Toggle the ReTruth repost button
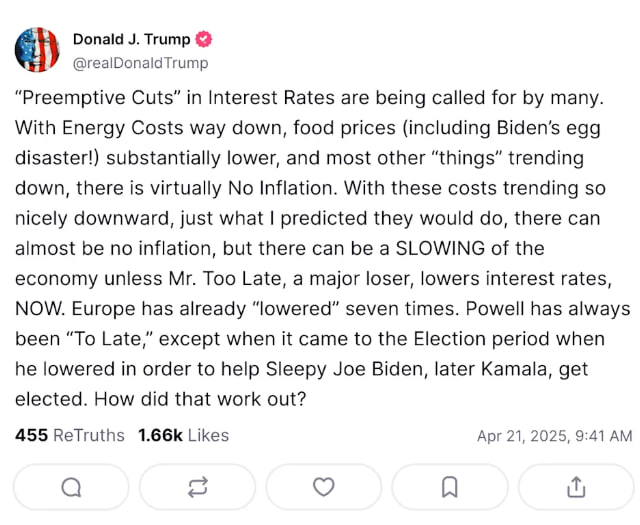640x525 pixels. click(x=198, y=487)
